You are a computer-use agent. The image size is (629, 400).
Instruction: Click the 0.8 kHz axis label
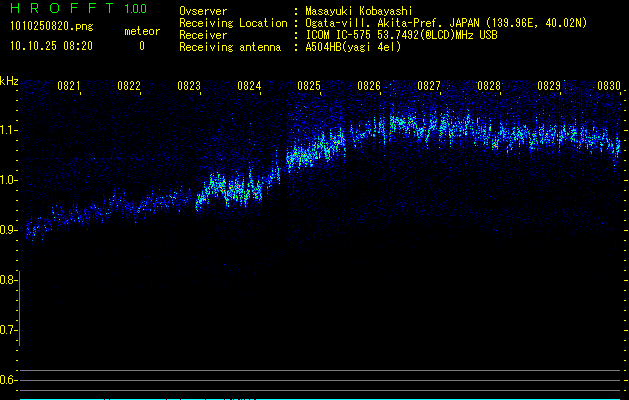point(8,280)
